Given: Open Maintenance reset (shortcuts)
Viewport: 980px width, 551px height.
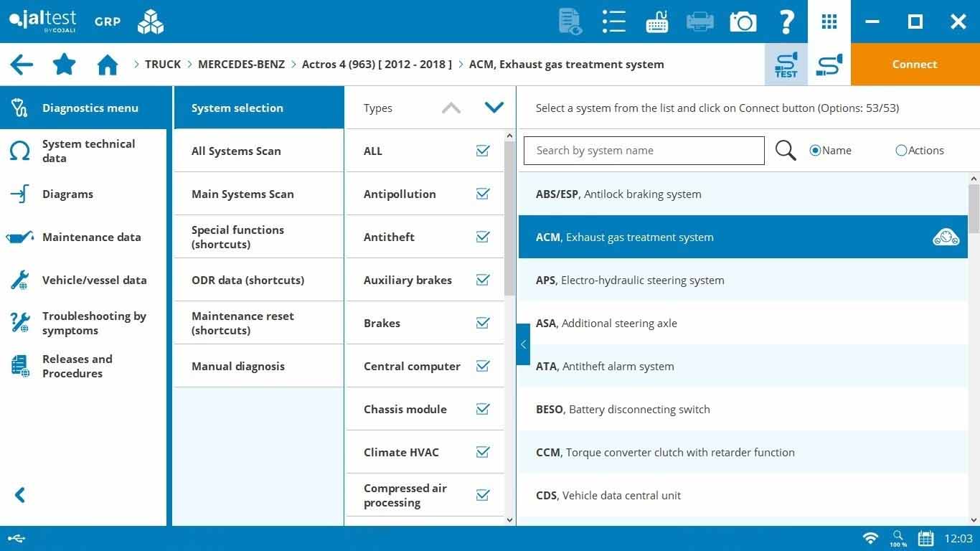Looking at the screenshot, I should pyautogui.click(x=259, y=323).
